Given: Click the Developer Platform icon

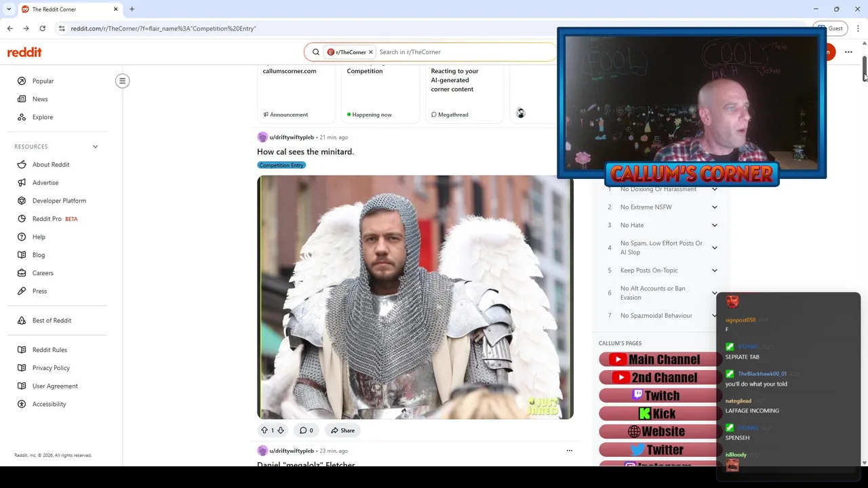Looking at the screenshot, I should tap(22, 201).
